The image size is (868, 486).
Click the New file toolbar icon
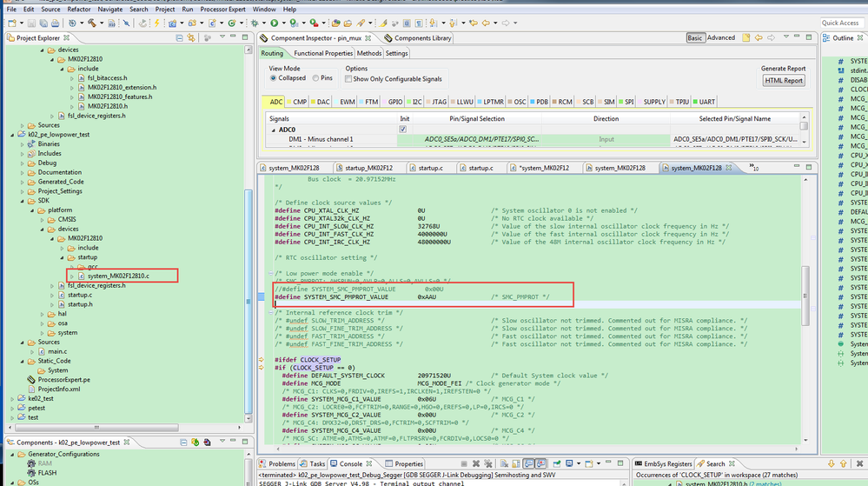(x=11, y=23)
